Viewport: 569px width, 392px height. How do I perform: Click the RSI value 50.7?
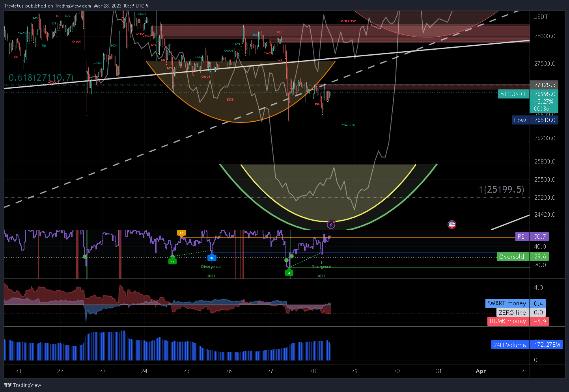(539, 237)
